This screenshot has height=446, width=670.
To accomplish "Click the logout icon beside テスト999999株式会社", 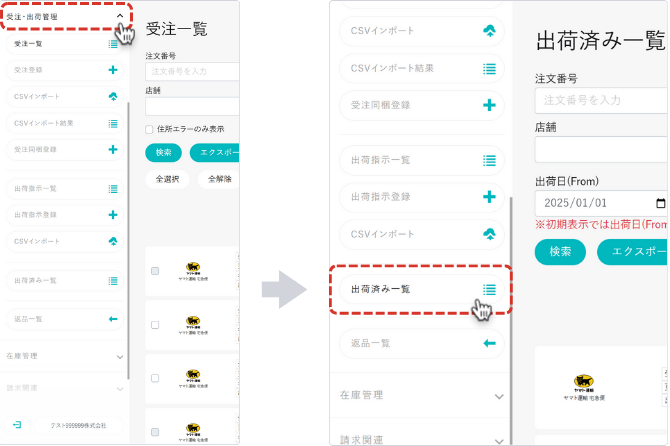I will pos(17,425).
